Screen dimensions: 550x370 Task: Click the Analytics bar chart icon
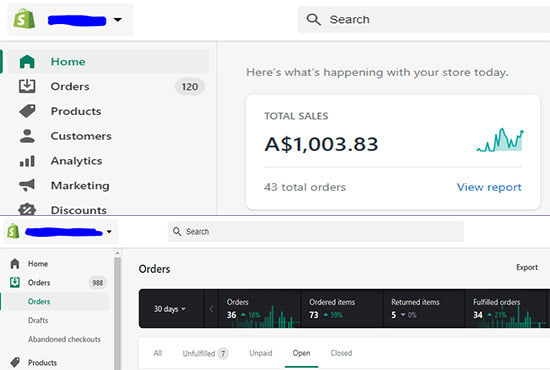[x=27, y=161]
